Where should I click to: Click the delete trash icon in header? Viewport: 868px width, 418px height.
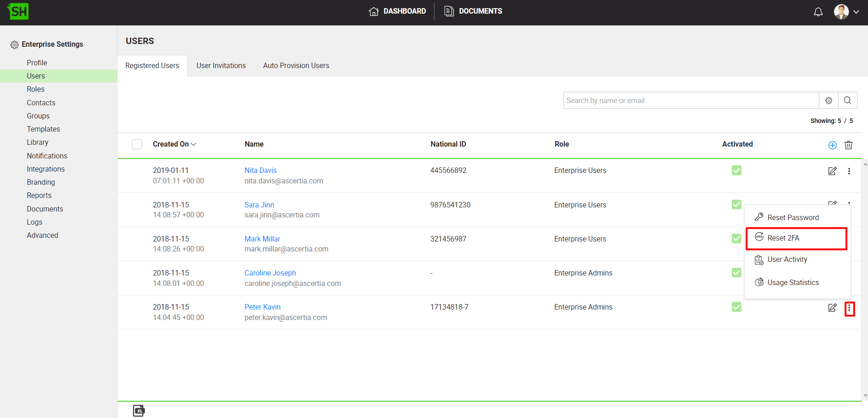848,145
